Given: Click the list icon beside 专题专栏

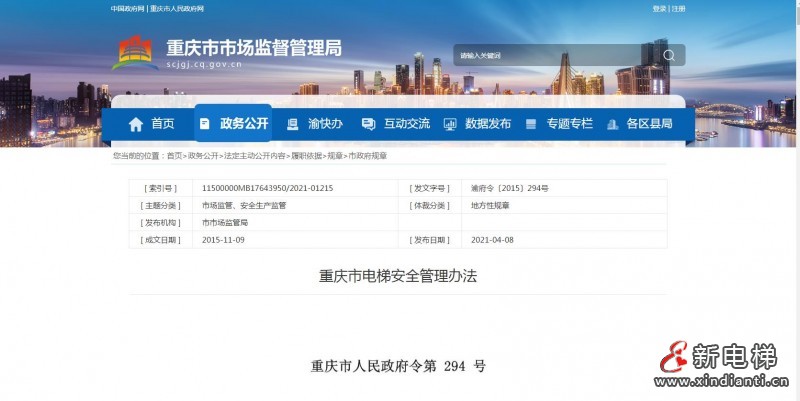Looking at the screenshot, I should 531,124.
